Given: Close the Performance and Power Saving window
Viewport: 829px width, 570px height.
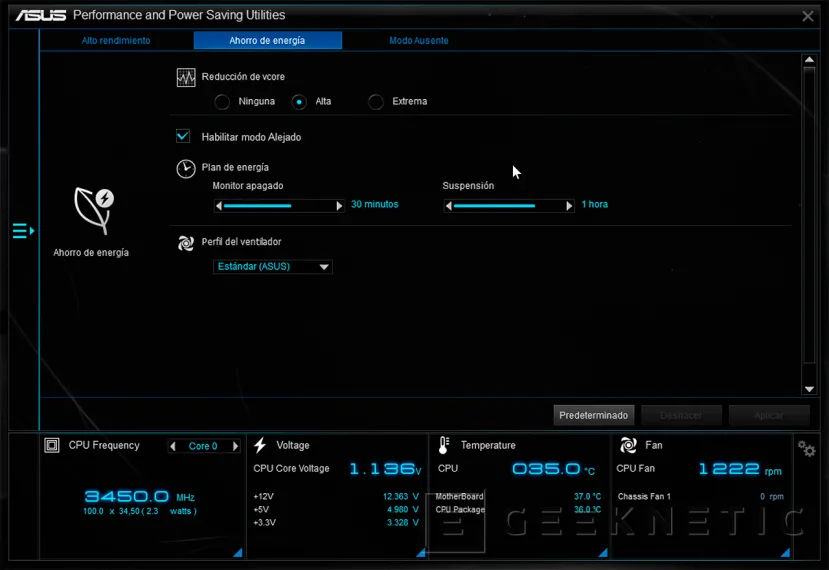Looking at the screenshot, I should tap(807, 16).
